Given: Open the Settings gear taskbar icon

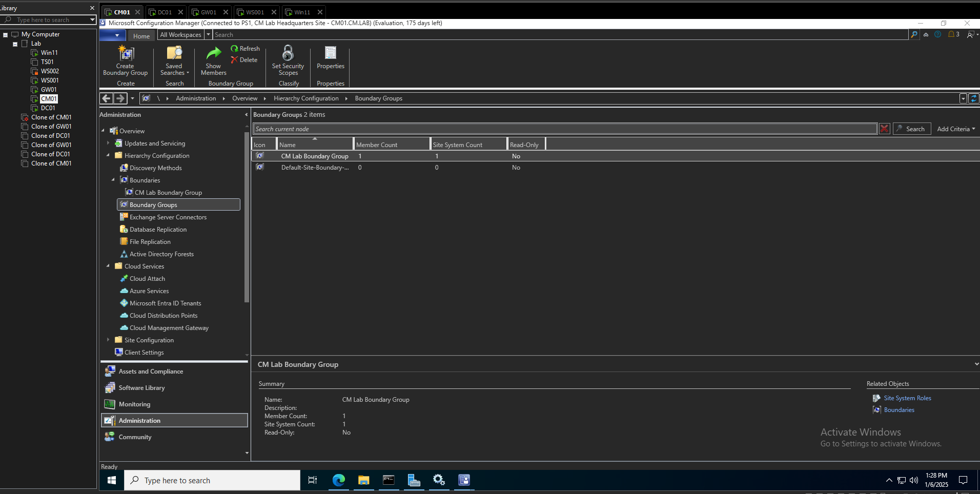Looking at the screenshot, I should (439, 480).
